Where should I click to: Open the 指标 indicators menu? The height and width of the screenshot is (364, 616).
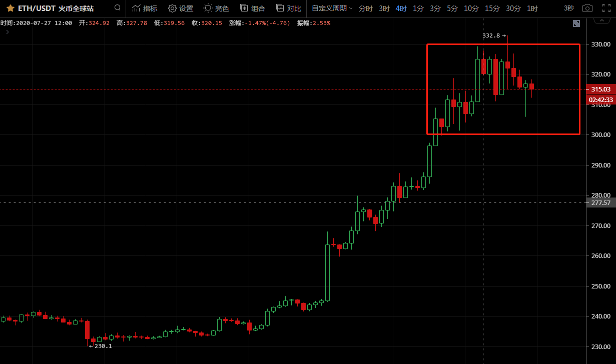(x=145, y=8)
